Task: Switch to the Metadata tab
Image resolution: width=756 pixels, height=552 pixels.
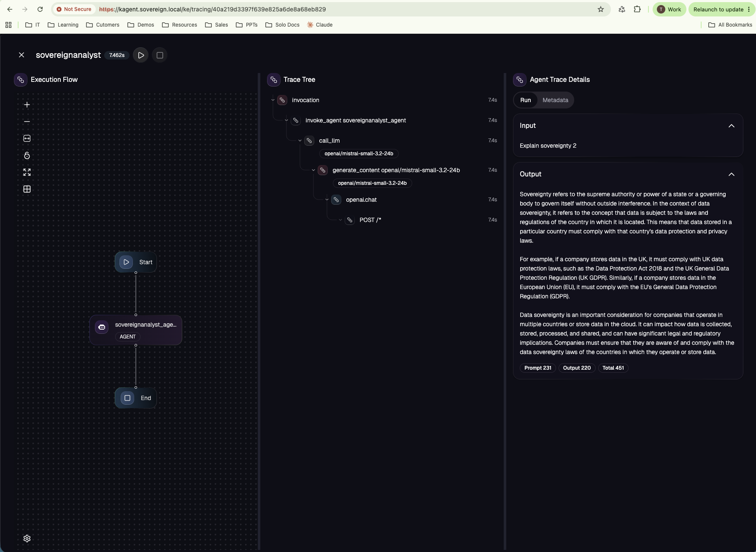Action: [x=555, y=100]
